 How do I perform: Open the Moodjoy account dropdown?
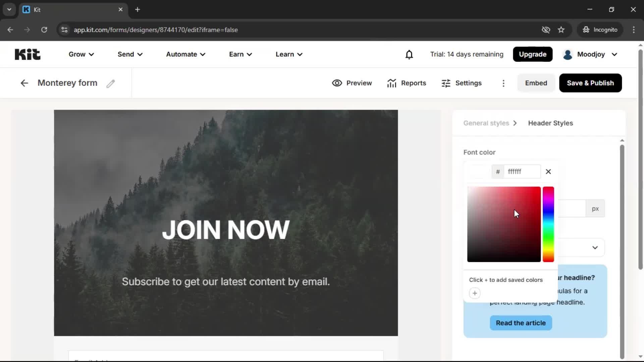(x=590, y=54)
